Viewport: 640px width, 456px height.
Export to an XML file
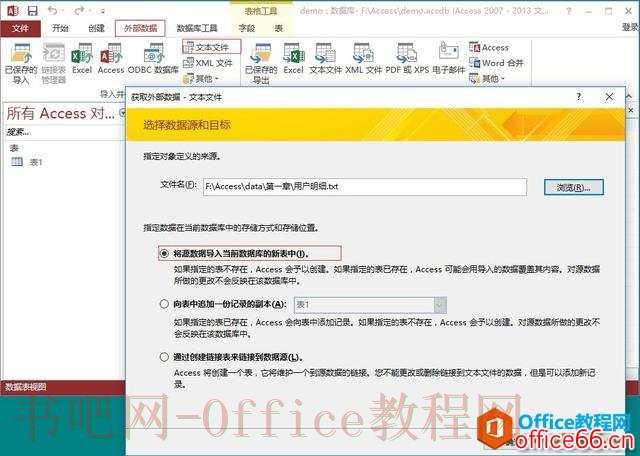tap(363, 59)
